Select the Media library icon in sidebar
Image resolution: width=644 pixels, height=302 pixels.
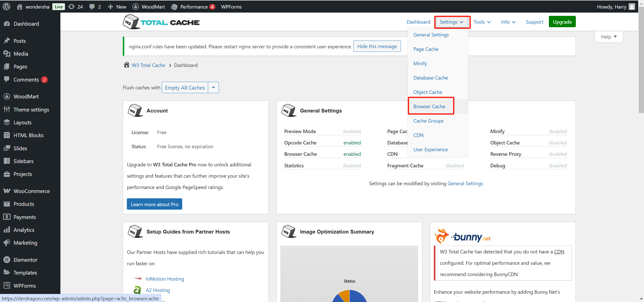(x=7, y=53)
